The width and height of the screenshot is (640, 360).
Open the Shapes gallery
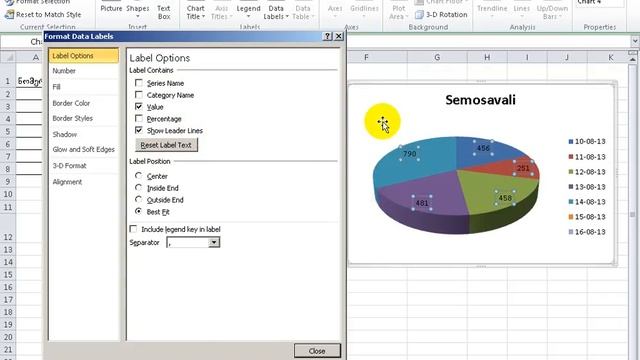[x=138, y=11]
